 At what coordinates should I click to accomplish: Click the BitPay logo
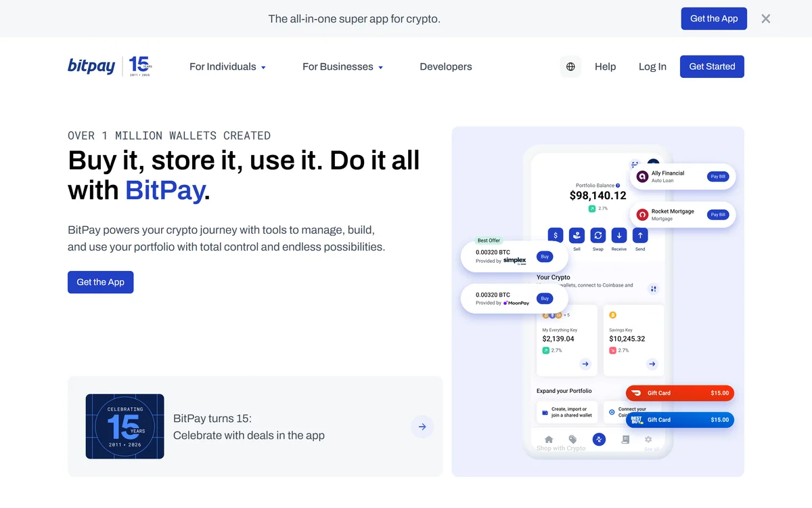point(91,66)
